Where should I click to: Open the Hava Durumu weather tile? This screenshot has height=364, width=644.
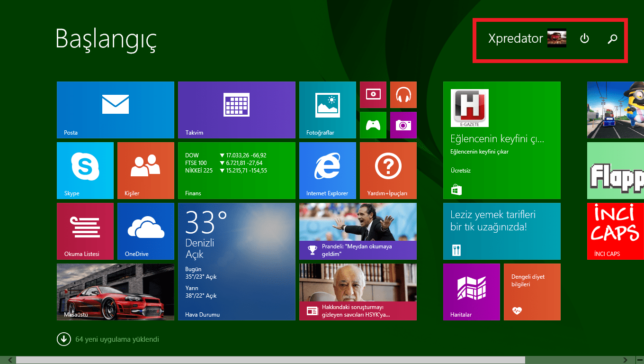(x=237, y=262)
